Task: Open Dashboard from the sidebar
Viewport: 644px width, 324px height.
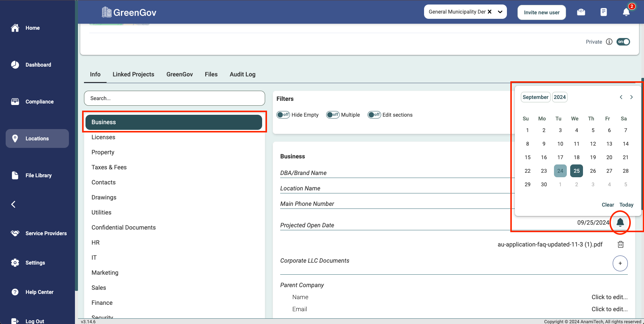Action: point(38,65)
